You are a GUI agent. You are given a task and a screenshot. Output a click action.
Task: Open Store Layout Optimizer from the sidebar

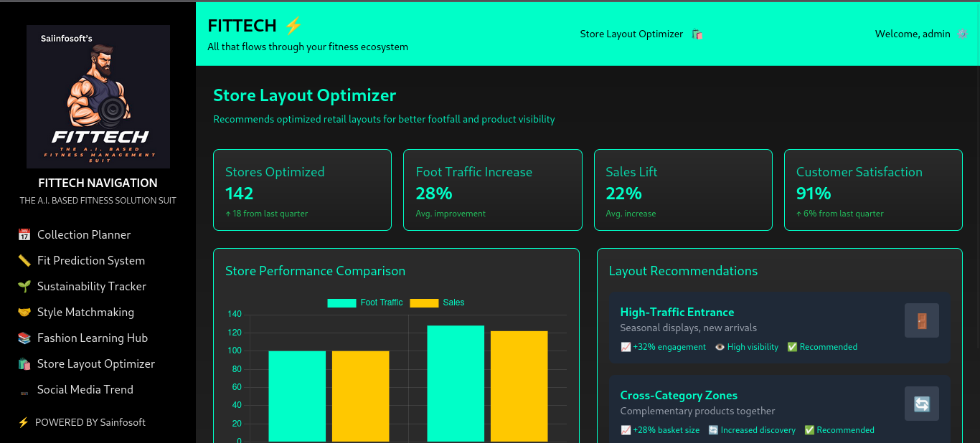click(x=95, y=363)
